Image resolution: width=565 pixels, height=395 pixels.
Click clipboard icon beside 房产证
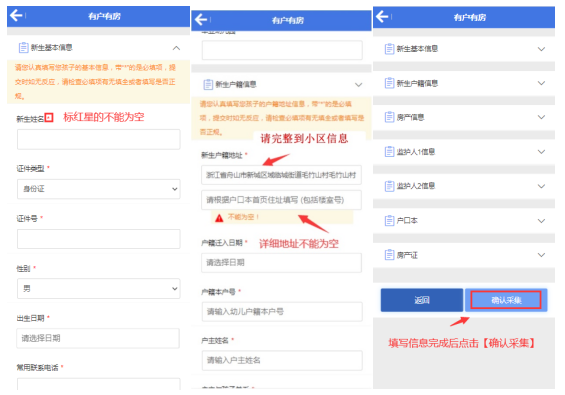click(x=389, y=255)
